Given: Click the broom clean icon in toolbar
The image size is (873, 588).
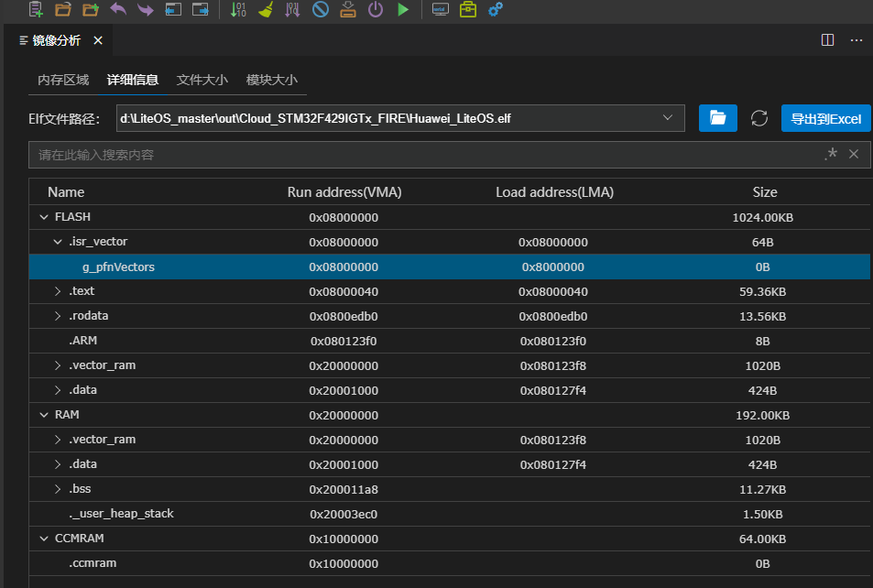Looking at the screenshot, I should [266, 10].
